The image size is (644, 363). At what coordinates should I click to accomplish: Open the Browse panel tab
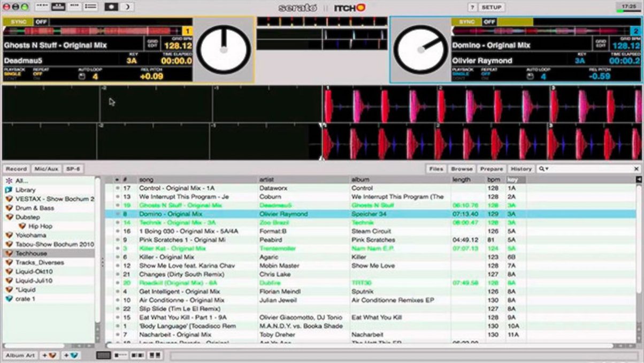462,169
